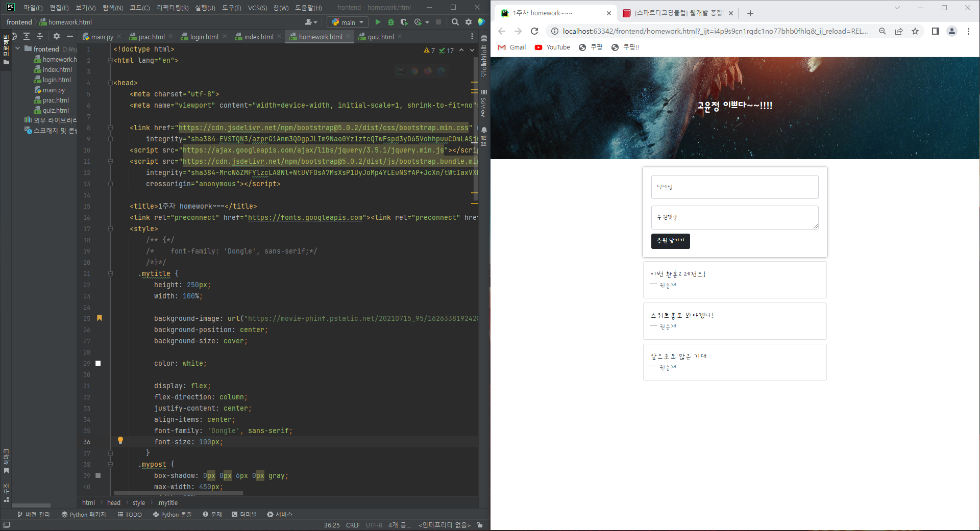The image size is (980, 531).
Task: Open the 터미널 tool window
Action: click(x=244, y=514)
